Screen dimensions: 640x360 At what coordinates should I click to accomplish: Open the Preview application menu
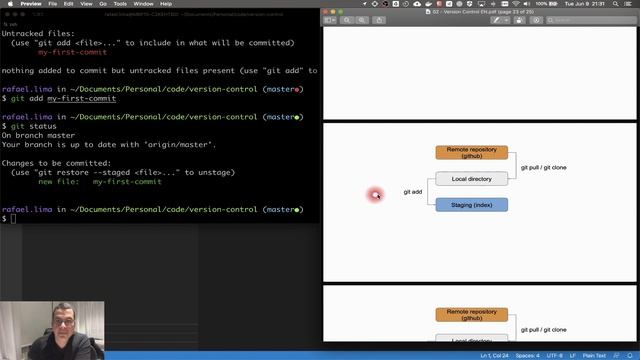(31, 4)
